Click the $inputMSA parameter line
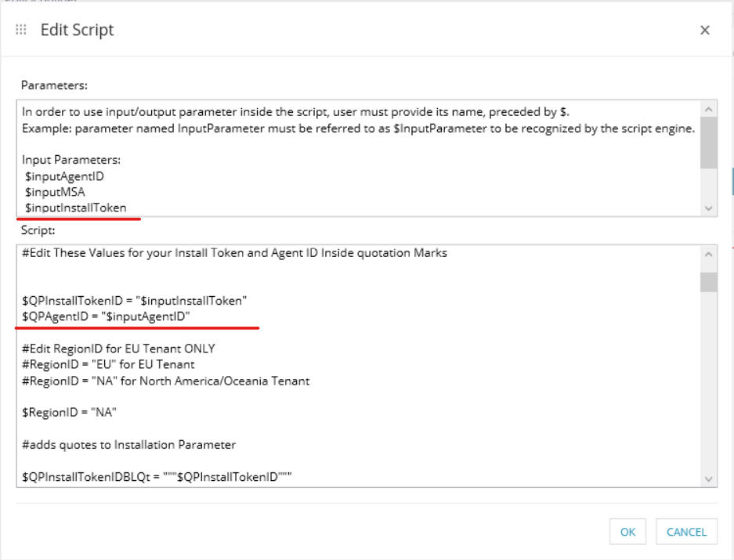 pos(56,192)
